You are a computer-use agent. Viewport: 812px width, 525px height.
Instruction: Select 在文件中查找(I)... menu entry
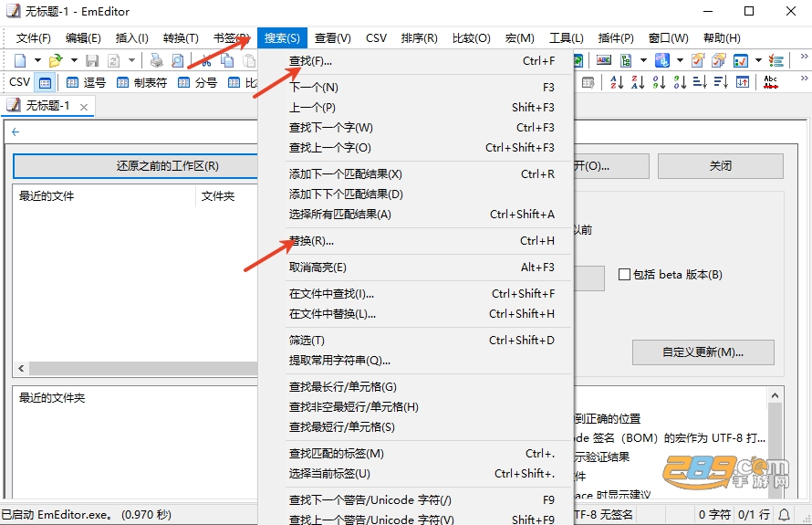click(415, 294)
